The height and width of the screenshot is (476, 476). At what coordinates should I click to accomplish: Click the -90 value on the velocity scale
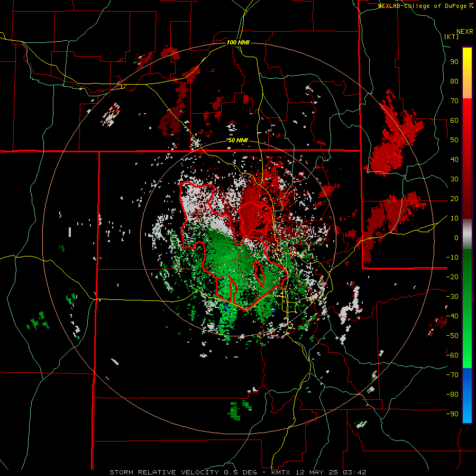452,414
